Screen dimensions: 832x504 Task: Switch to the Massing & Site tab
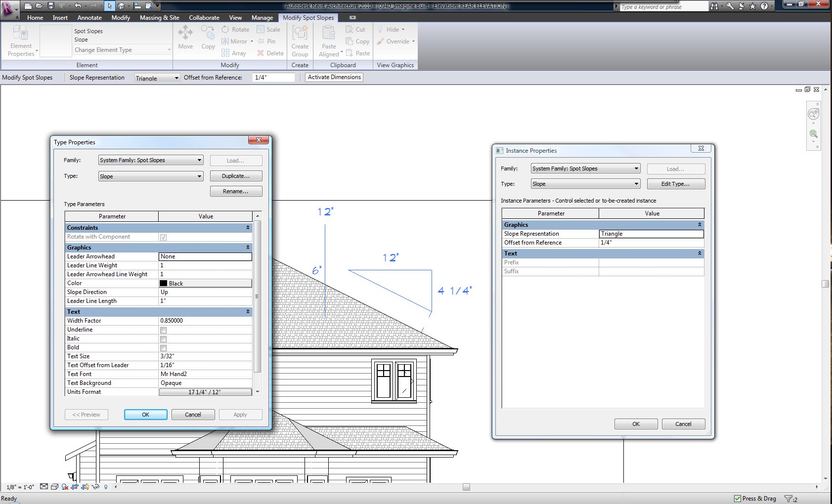click(159, 18)
